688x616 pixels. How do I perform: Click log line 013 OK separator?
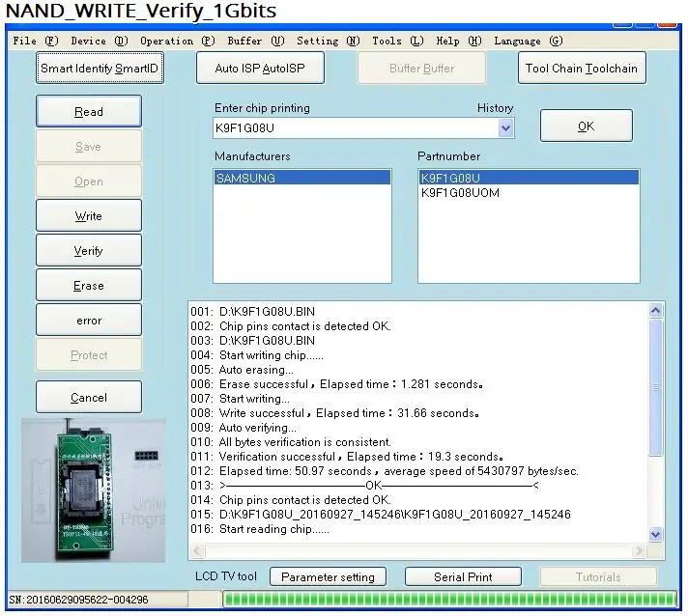click(x=364, y=485)
